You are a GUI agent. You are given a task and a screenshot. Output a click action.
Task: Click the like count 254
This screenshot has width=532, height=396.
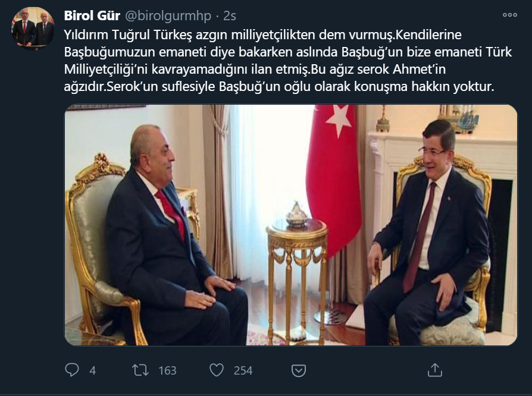click(x=243, y=370)
